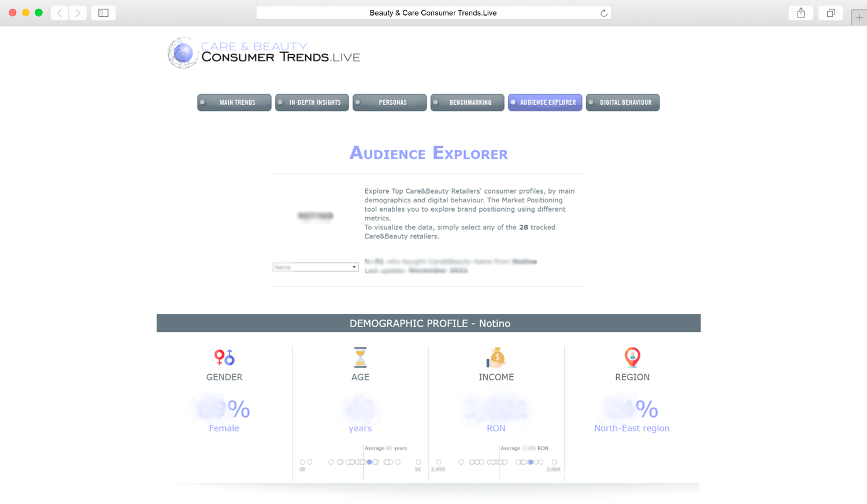This screenshot has height=504, width=867.
Task: Click the gender symbols icon
Action: 224,357
